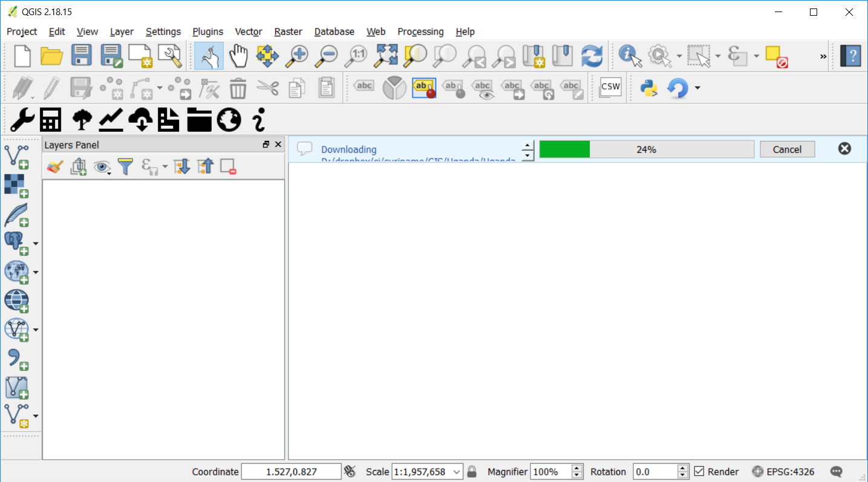The width and height of the screenshot is (868, 482).
Task: Cancel the download in progress
Action: point(786,149)
